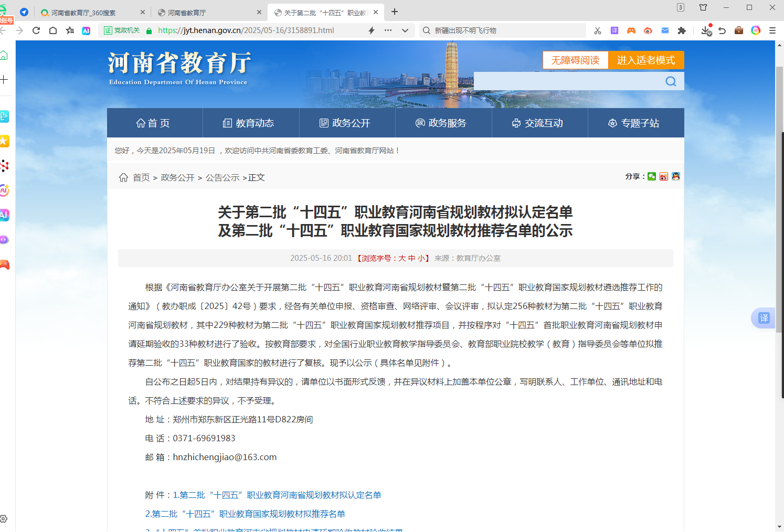Go to 公告公示 in the breadcrumb

(223, 178)
